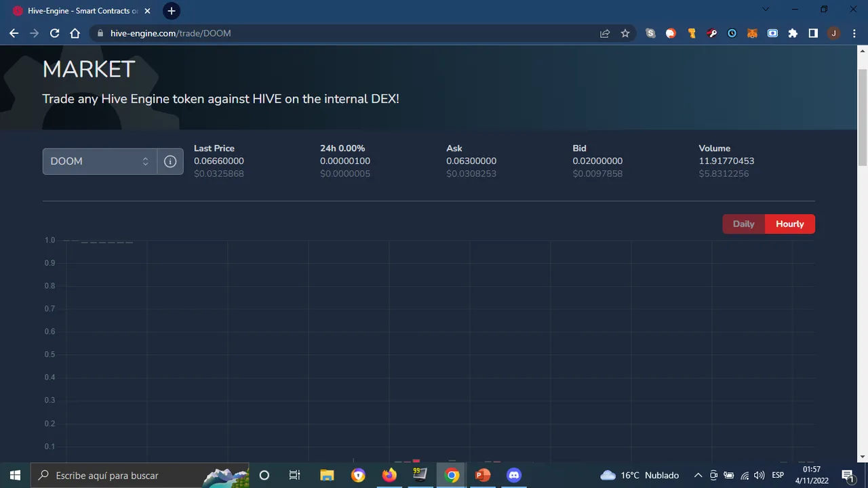
Task: View site information lock icon
Action: pyautogui.click(x=100, y=33)
